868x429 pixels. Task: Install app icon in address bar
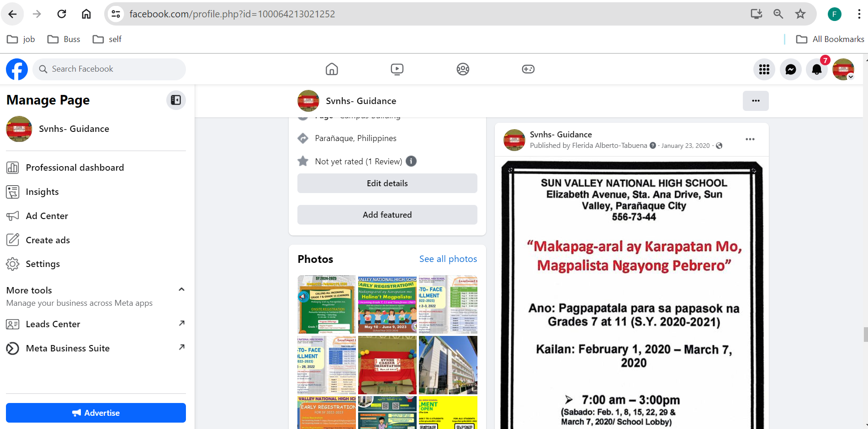pyautogui.click(x=757, y=14)
